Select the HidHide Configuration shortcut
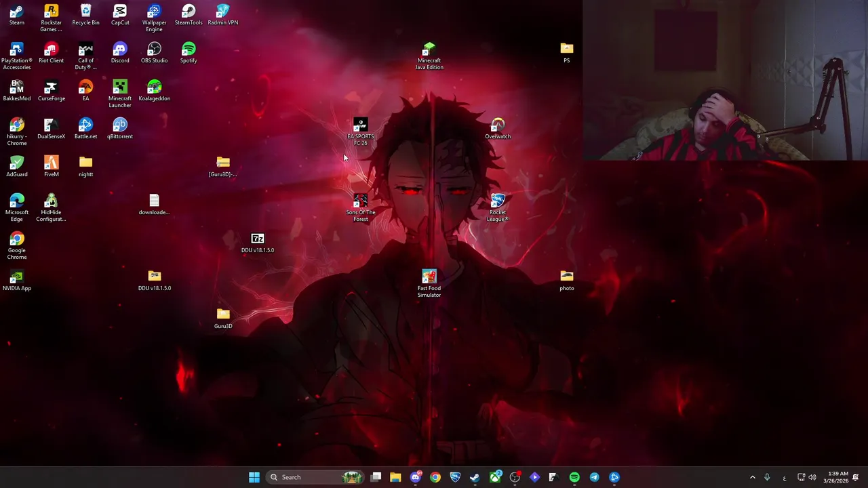The height and width of the screenshot is (488, 868). [x=51, y=208]
